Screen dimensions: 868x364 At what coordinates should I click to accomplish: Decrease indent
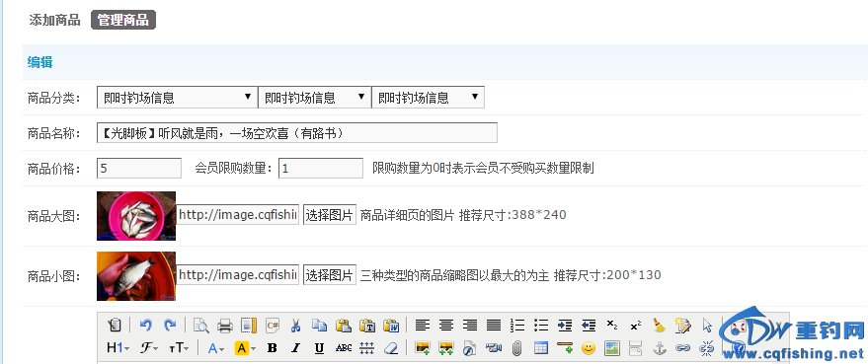(x=589, y=326)
